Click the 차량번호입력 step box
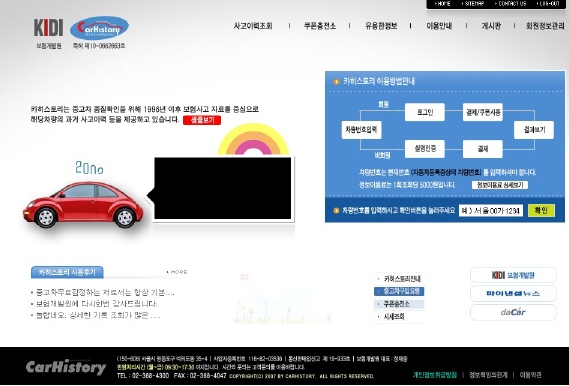 click(x=361, y=130)
